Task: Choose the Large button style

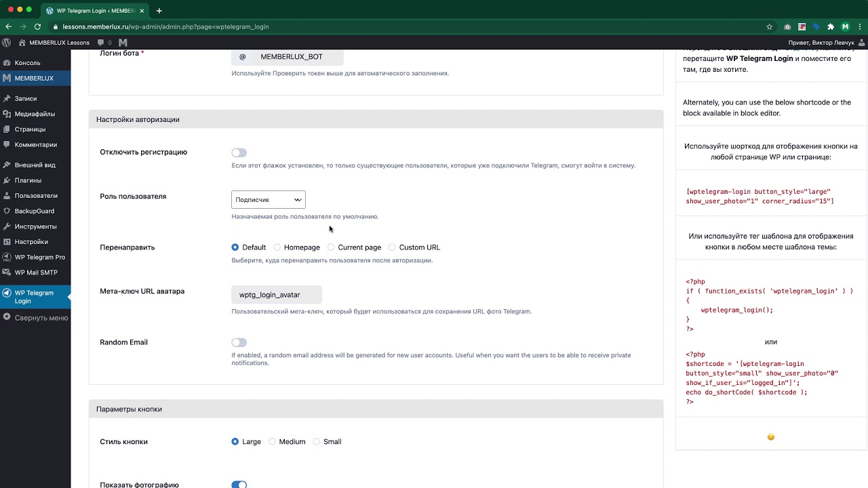Action: coord(235,441)
